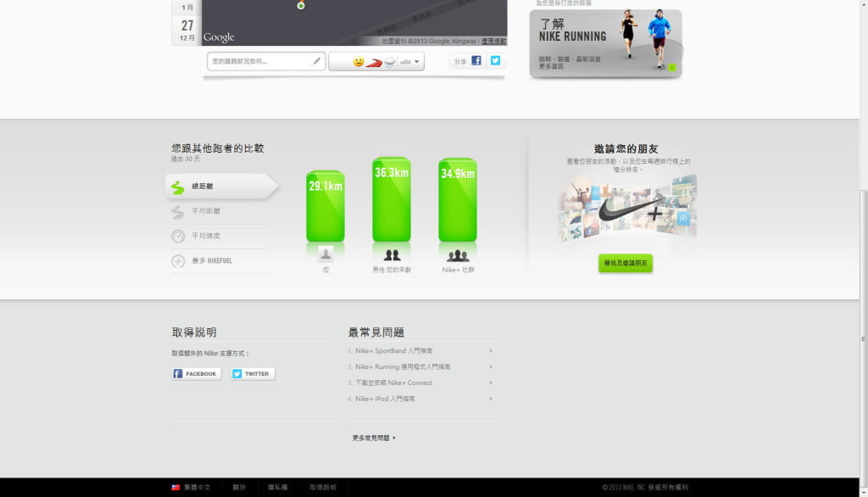Click the single person icon under 29.1km

[325, 254]
